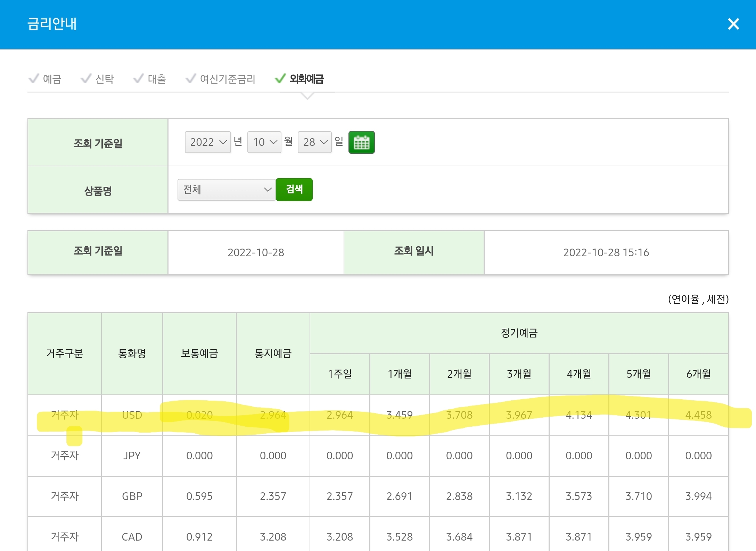The image size is (756, 551).
Task: Click the checkmark icon next to 신탁
Action: point(86,78)
